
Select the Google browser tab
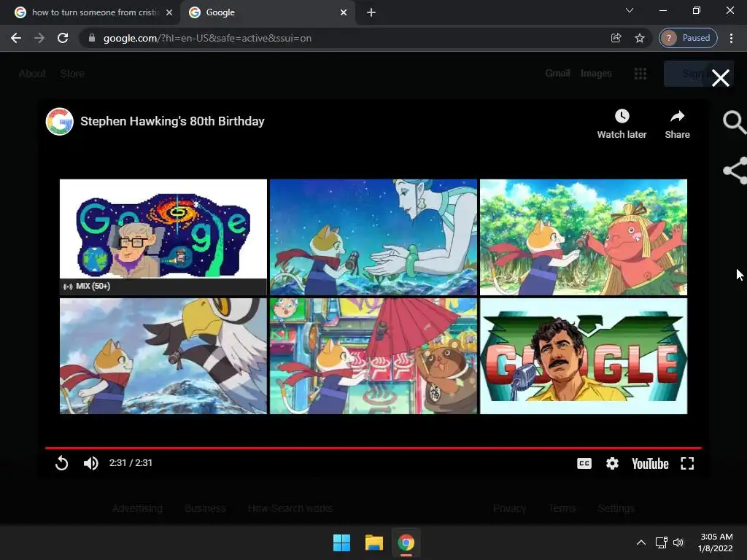(x=267, y=12)
